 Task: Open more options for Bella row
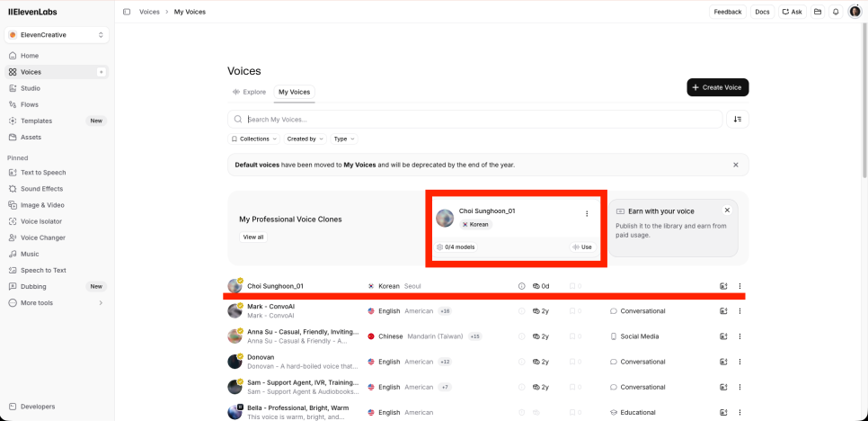740,413
